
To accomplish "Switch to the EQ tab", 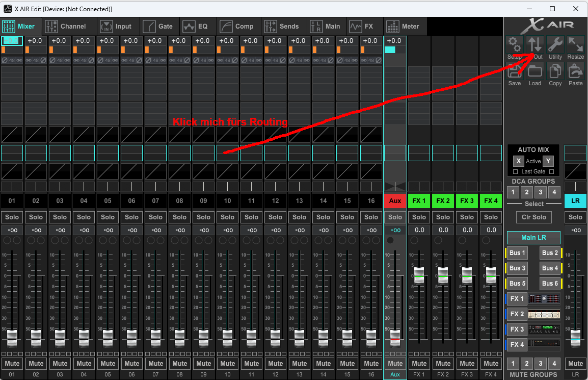I will (196, 27).
